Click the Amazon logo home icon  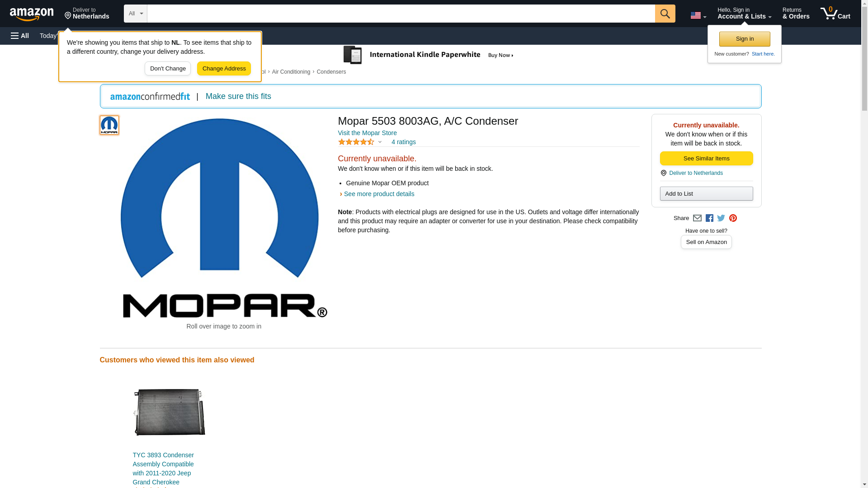(x=32, y=14)
